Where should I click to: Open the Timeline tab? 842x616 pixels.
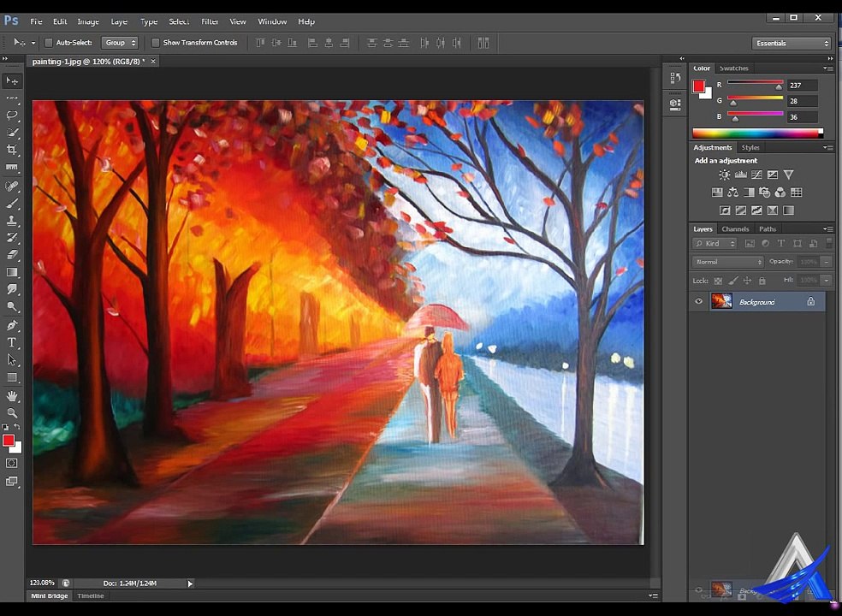click(x=90, y=595)
